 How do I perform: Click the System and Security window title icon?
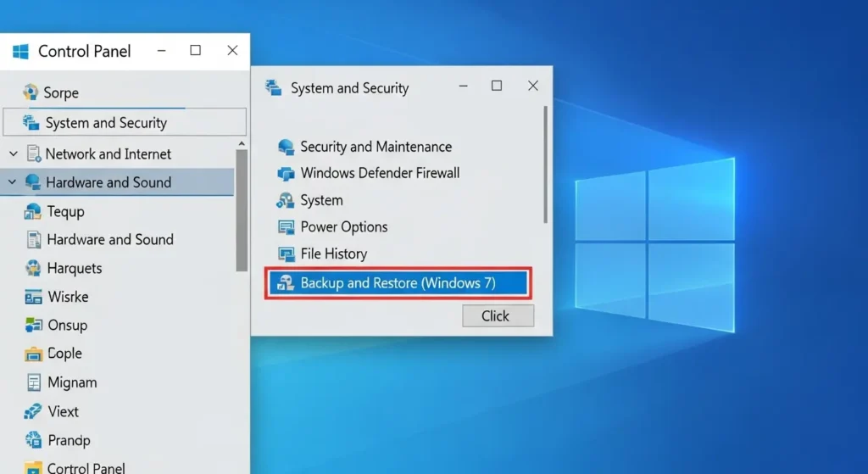pos(274,87)
